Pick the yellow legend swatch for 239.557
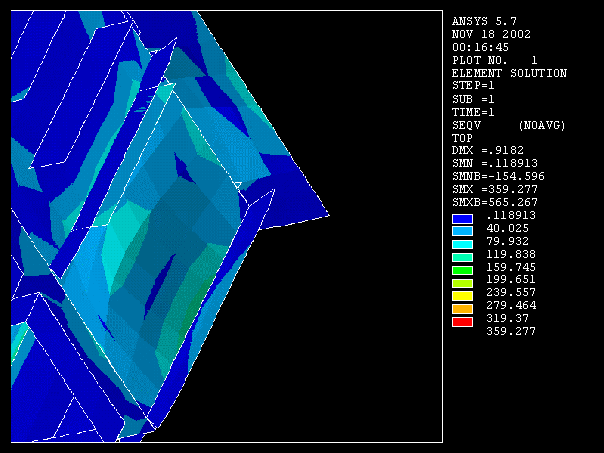 pos(462,296)
